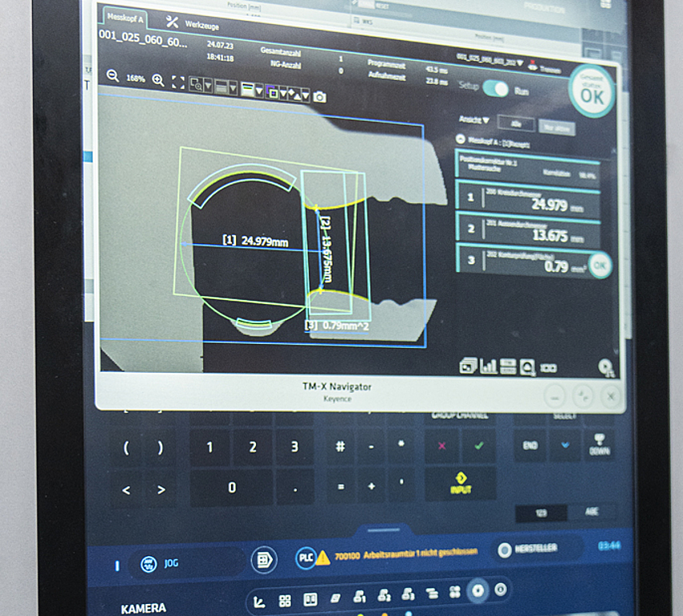Click the counter display icon below results
The width and height of the screenshot is (683, 616).
[548, 368]
